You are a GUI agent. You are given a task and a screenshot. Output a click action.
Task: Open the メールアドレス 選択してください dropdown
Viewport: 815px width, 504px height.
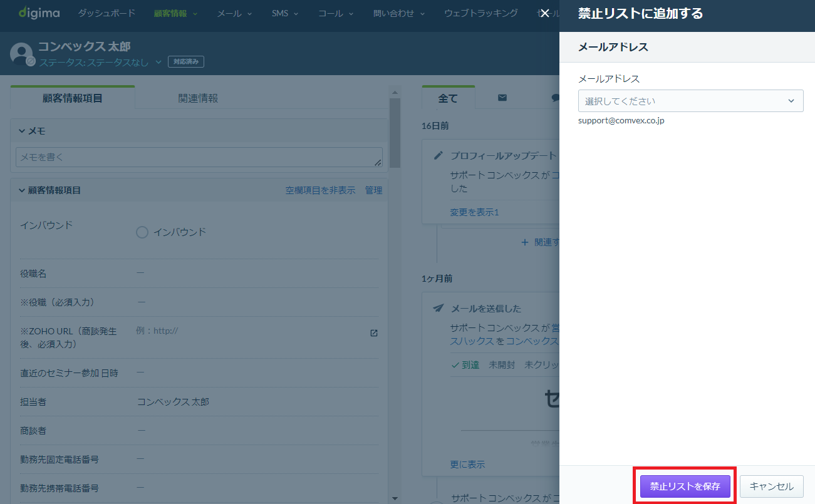click(x=690, y=101)
